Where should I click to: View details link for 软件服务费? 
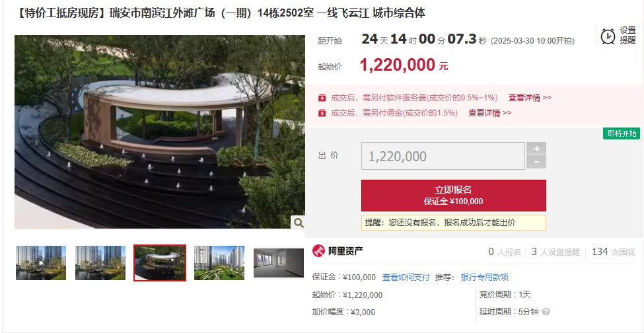(530, 98)
